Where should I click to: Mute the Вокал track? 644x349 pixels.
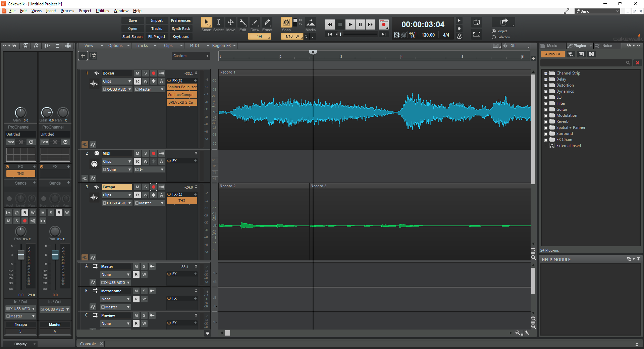[x=138, y=73]
